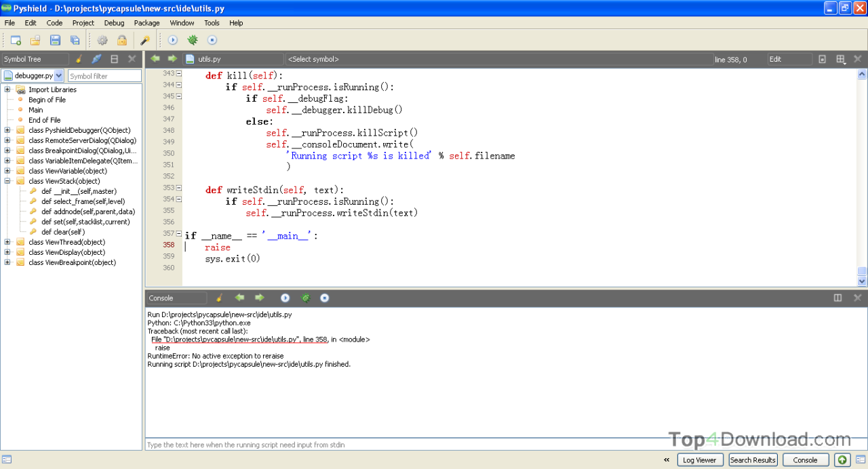Image resolution: width=868 pixels, height=469 pixels.
Task: Open the settings gear icon in the toolbar
Action: pyautogui.click(x=100, y=39)
